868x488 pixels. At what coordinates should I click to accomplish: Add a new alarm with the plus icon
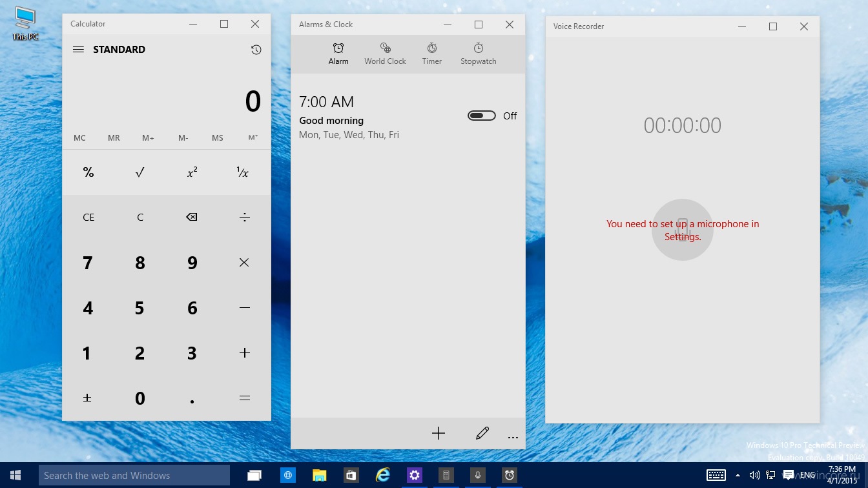(439, 434)
